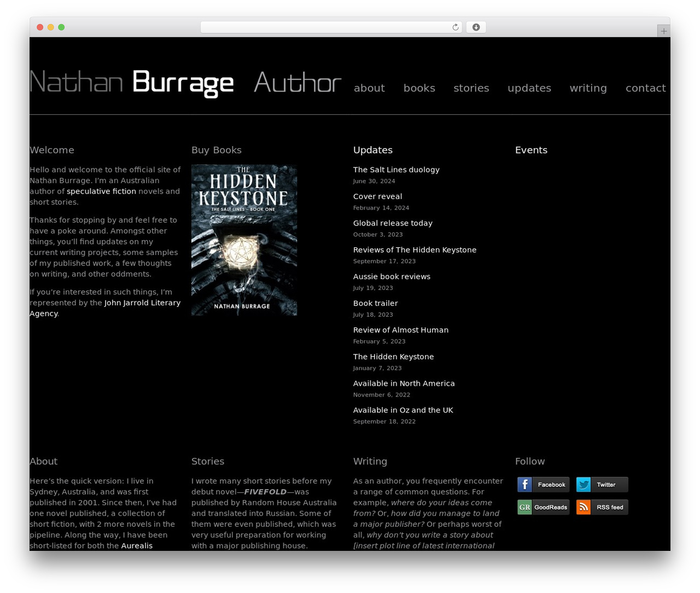
Task: Open The Hidden Keystone book cover
Action: 244,240
